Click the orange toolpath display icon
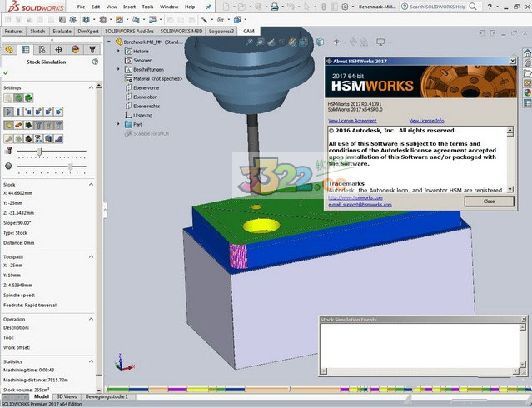This screenshot has width=532, height=408. (18, 125)
